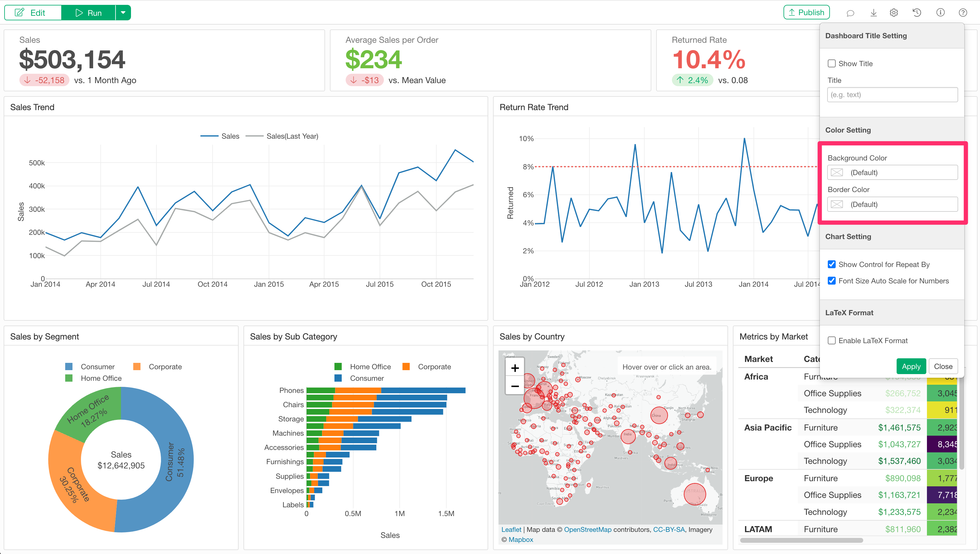Zoom out on the Sales by Country map
Image resolution: width=980 pixels, height=554 pixels.
coord(515,386)
